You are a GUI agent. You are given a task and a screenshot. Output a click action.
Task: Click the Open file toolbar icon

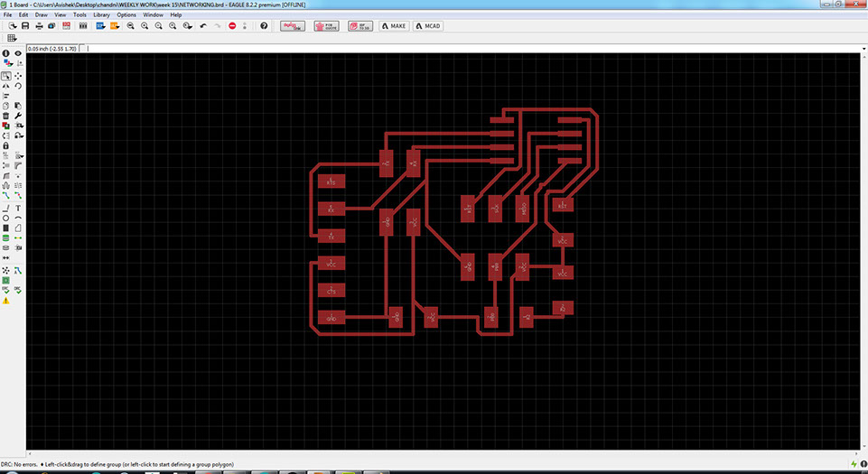(x=12, y=26)
